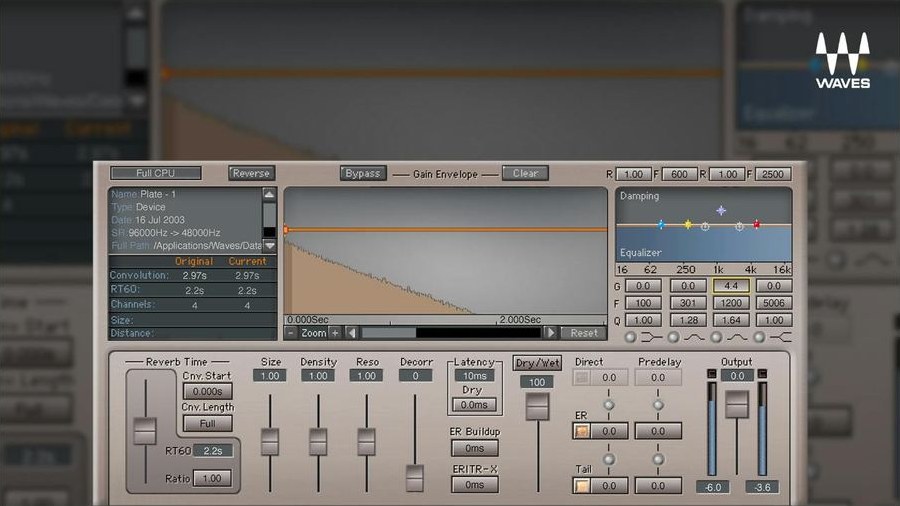Toggle the ER-Tail predelay link knob
Screen dimensions: 900x506
[x=658, y=459]
